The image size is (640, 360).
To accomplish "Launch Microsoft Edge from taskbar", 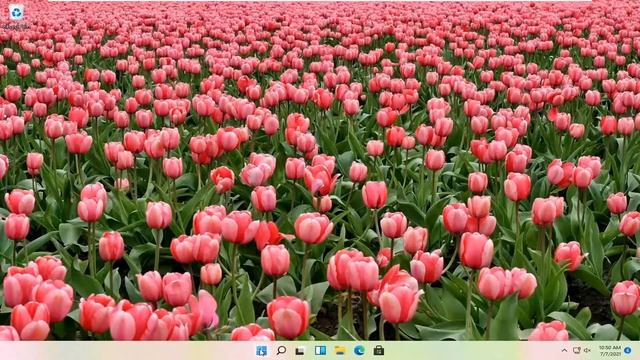I will coord(359,350).
